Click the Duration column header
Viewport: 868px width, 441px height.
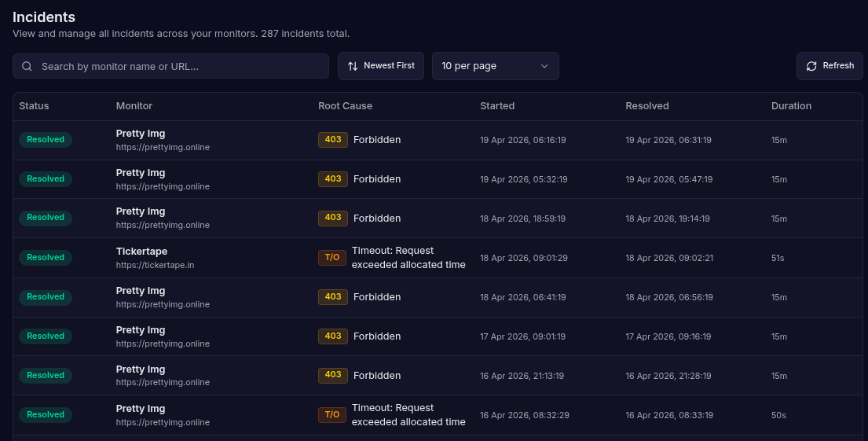pos(791,106)
